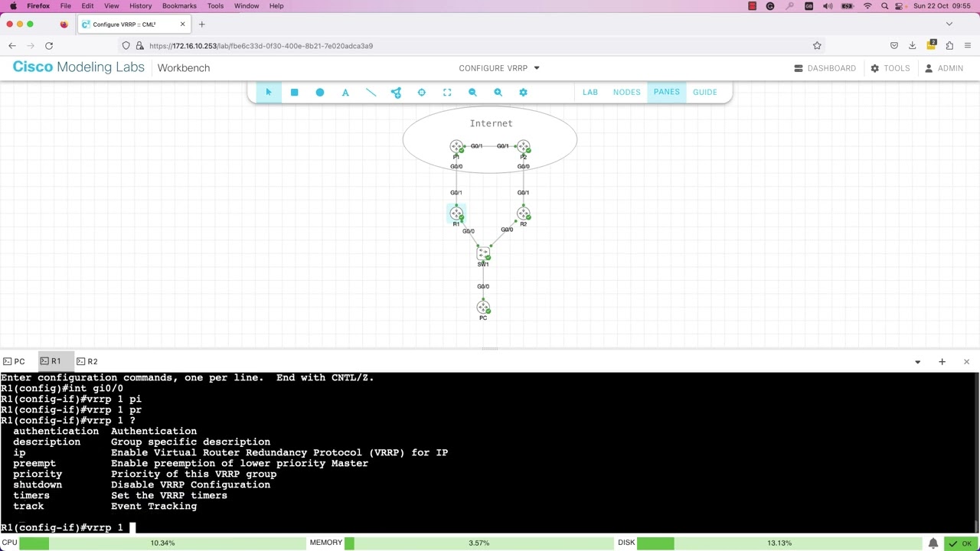Select the line annotation tool
The image size is (980, 551).
371,93
